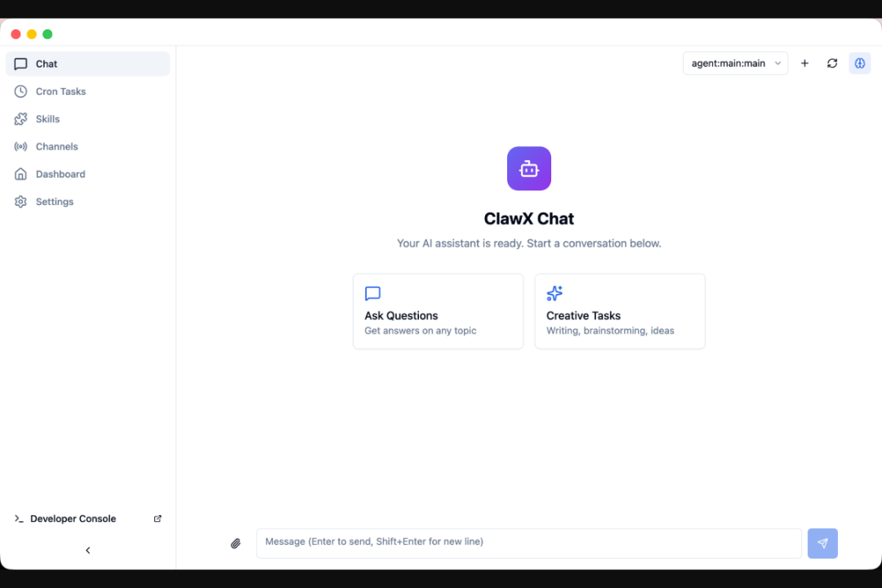The width and height of the screenshot is (882, 588).
Task: Open Settings from the sidebar
Action: pos(87,202)
